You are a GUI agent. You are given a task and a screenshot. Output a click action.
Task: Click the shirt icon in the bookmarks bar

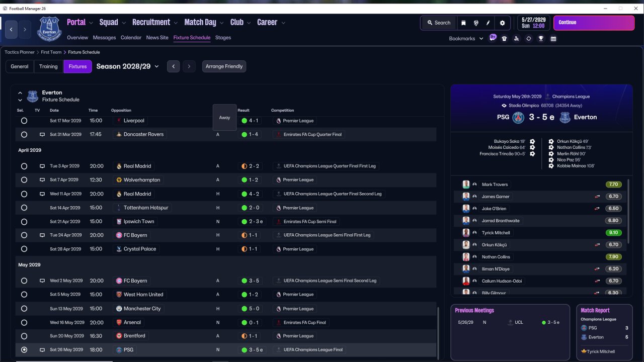point(504,39)
